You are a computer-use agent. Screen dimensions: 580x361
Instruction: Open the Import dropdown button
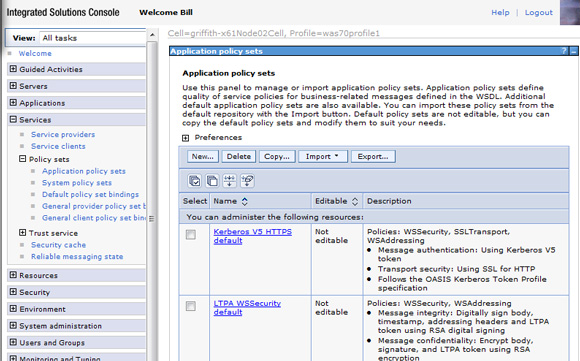(x=323, y=156)
